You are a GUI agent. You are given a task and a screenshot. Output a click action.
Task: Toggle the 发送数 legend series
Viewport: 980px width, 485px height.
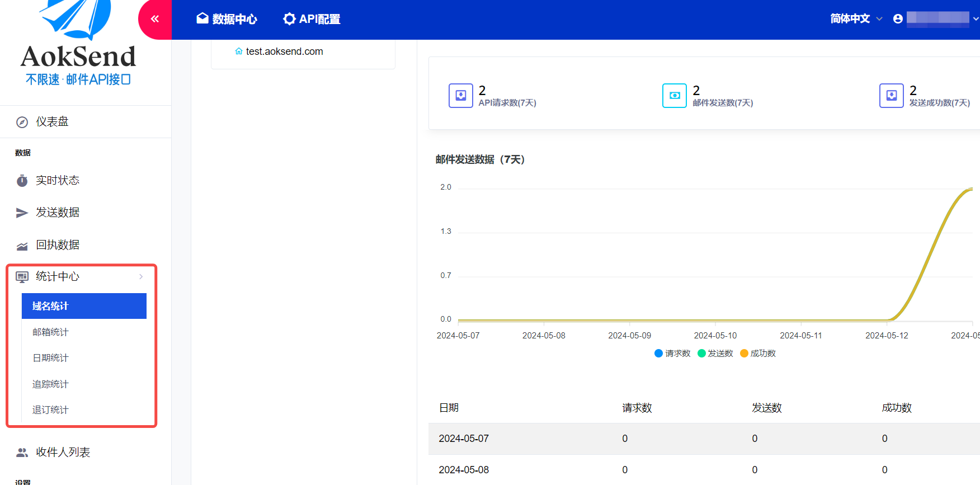click(x=715, y=354)
